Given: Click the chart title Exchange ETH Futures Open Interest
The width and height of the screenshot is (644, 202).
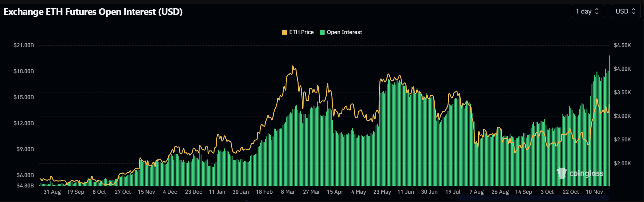Looking at the screenshot, I should pyautogui.click(x=93, y=12).
